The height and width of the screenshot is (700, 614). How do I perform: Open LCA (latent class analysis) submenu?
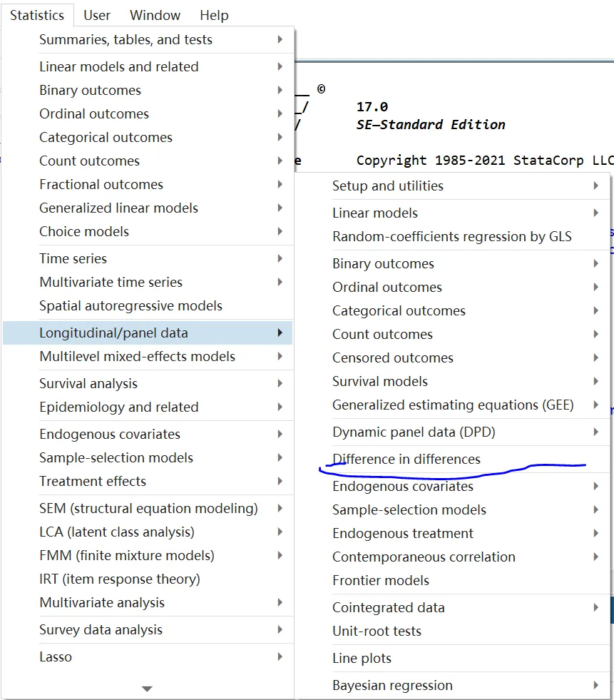[x=148, y=532]
